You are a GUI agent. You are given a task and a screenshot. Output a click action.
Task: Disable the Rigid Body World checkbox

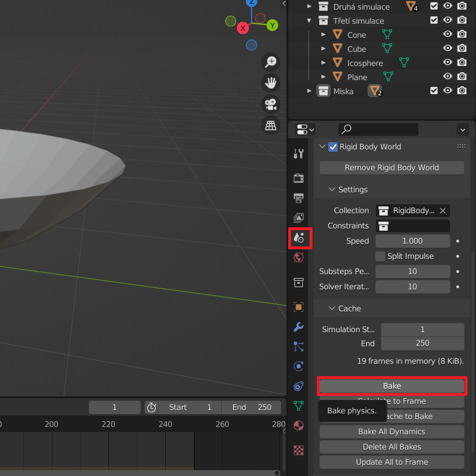[x=333, y=147]
